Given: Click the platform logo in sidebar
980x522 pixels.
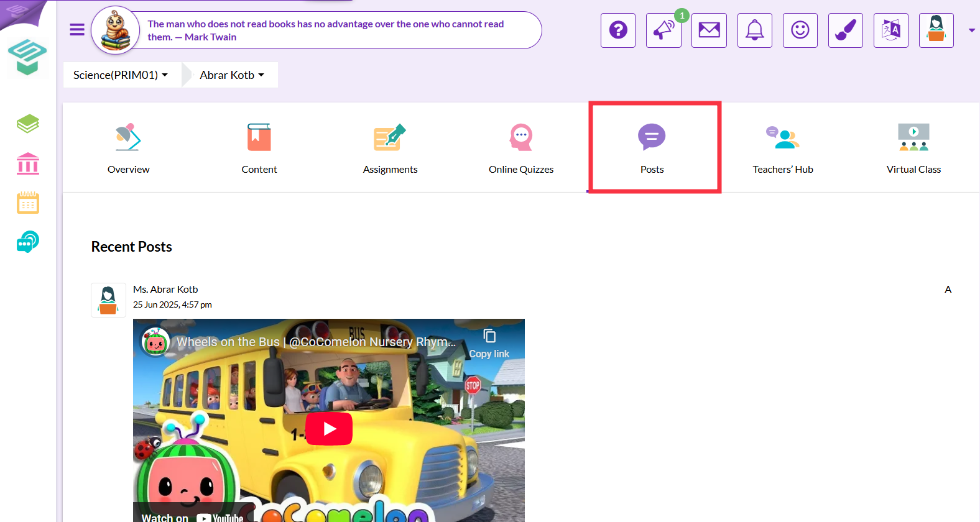Looking at the screenshot, I should [x=27, y=57].
